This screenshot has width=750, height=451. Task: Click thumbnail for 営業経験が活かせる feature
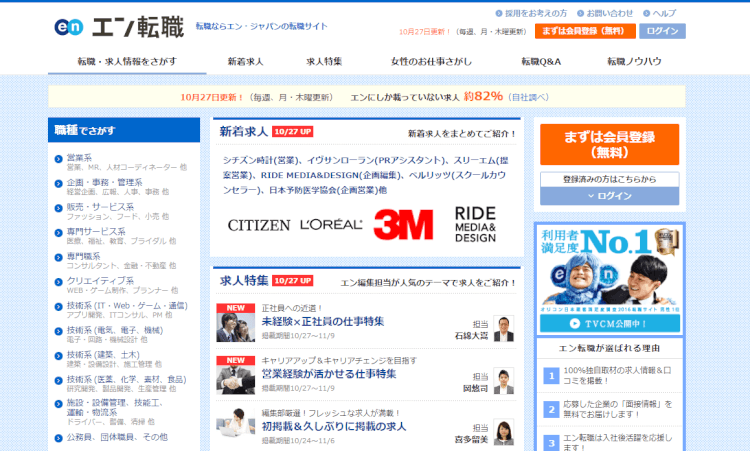tap(235, 375)
